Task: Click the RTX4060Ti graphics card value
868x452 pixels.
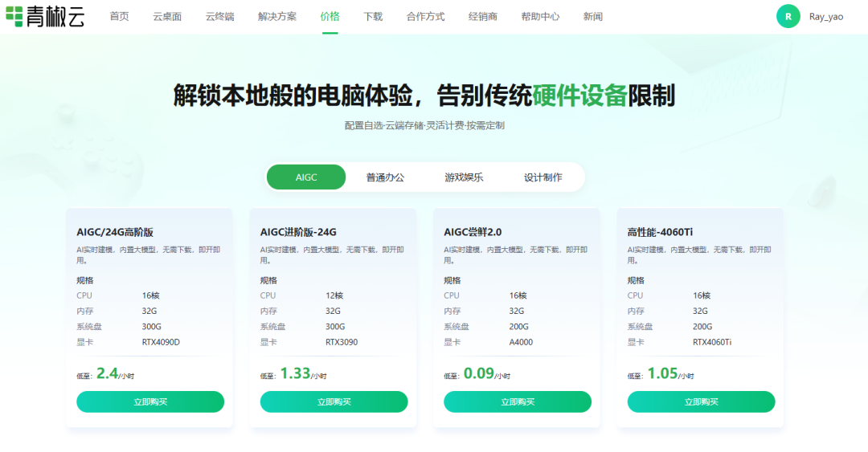Action: pos(712,342)
